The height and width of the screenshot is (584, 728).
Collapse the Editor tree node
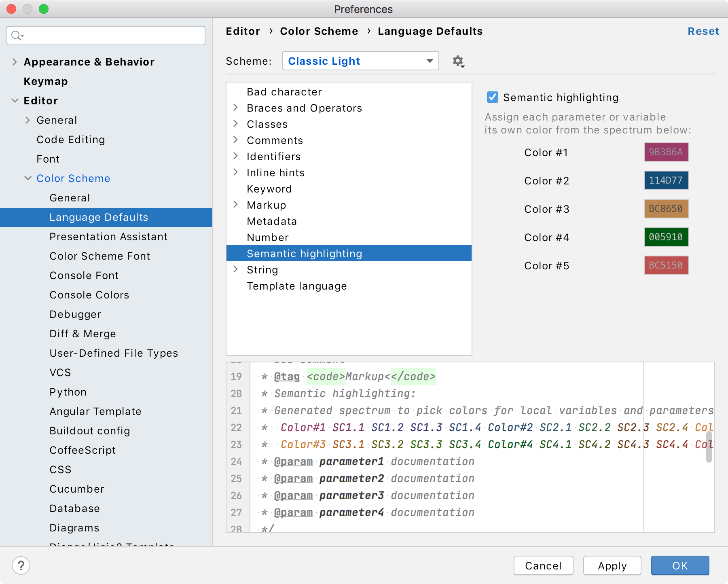15,100
